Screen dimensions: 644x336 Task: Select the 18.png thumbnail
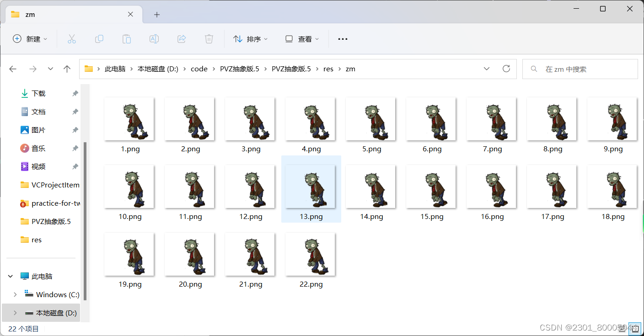click(612, 187)
